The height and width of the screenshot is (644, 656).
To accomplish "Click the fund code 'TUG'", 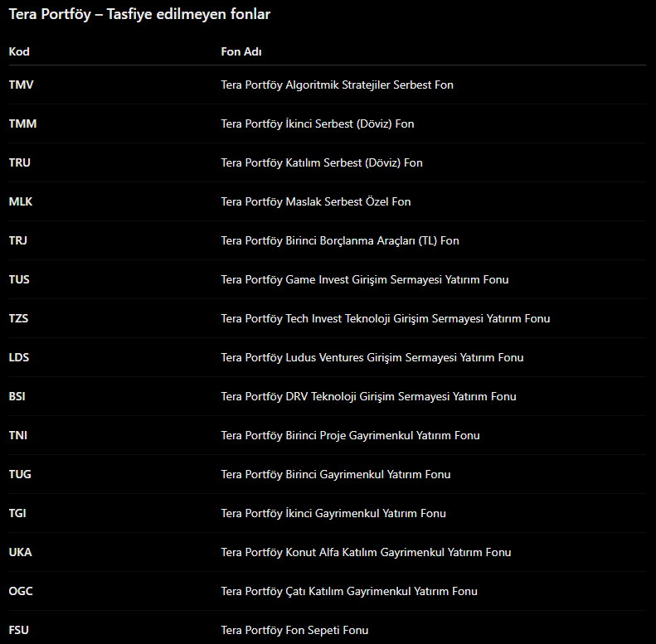I will coord(20,474).
